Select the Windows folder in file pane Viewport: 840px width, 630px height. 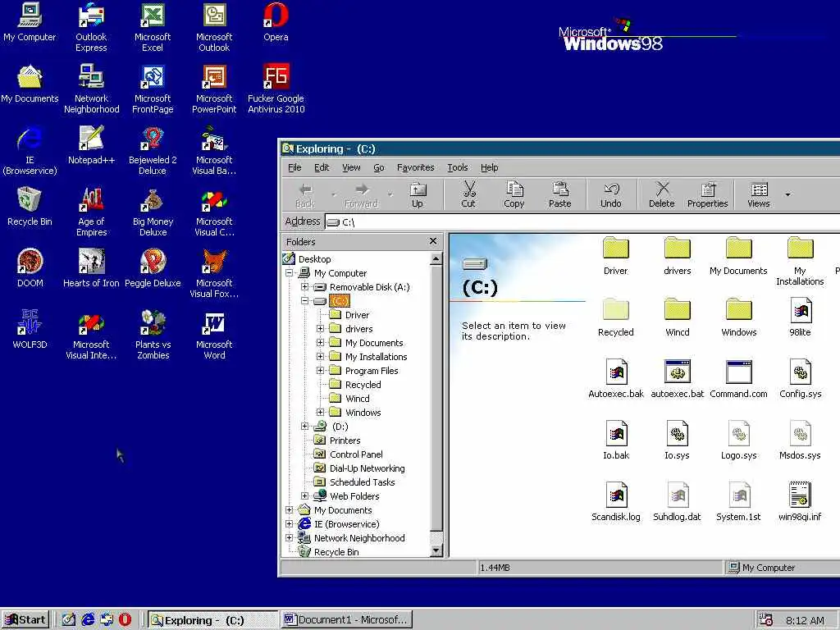[739, 316]
